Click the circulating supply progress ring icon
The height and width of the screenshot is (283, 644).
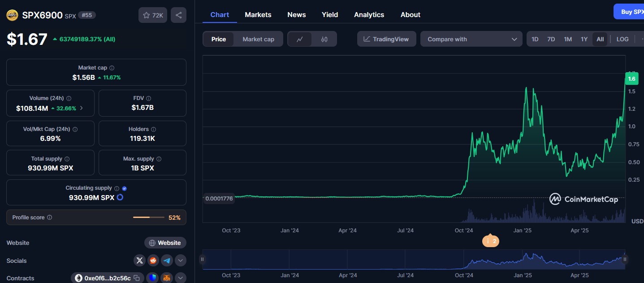click(120, 197)
